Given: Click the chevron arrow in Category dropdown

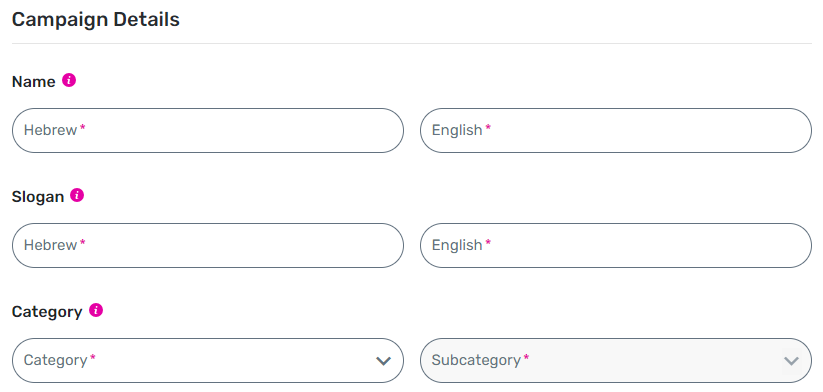Looking at the screenshot, I should [384, 361].
